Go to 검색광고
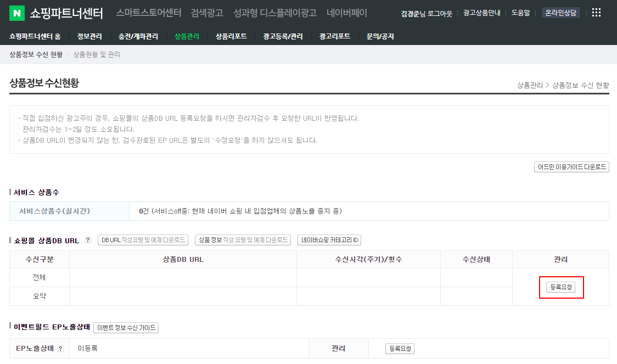This screenshot has width=617, height=364. pos(207,13)
